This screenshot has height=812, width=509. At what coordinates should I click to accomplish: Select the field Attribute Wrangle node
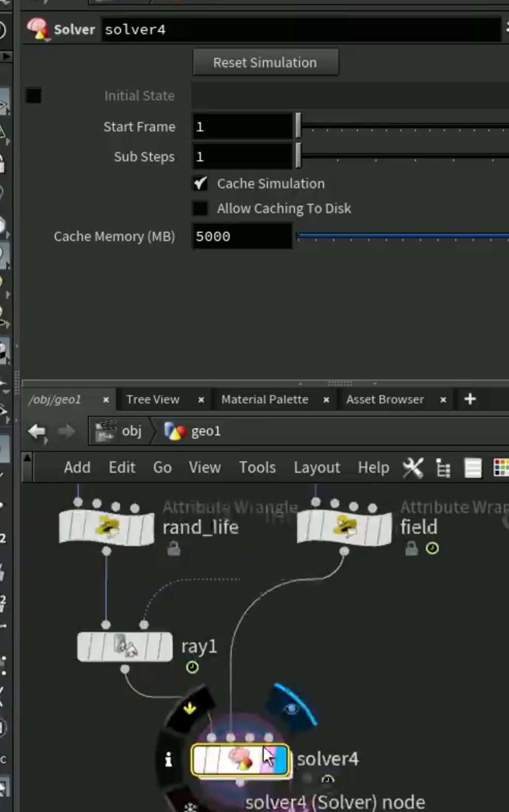coord(345,527)
